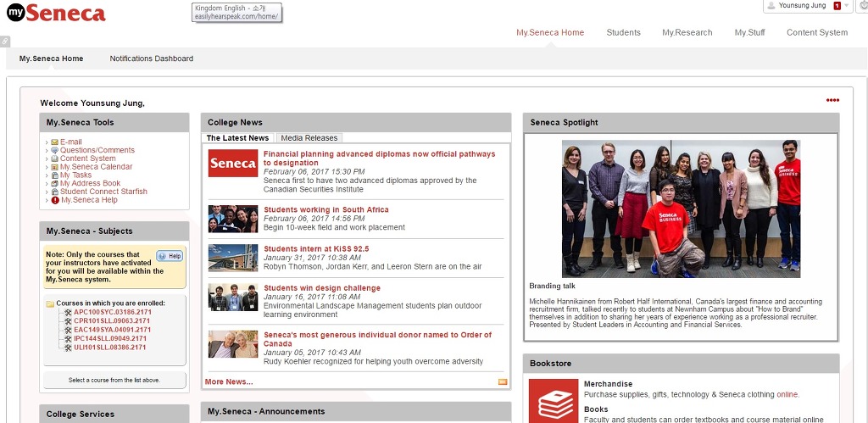868x423 pixels.
Task: Click the elderly donor couple thumbnail
Action: [x=233, y=344]
